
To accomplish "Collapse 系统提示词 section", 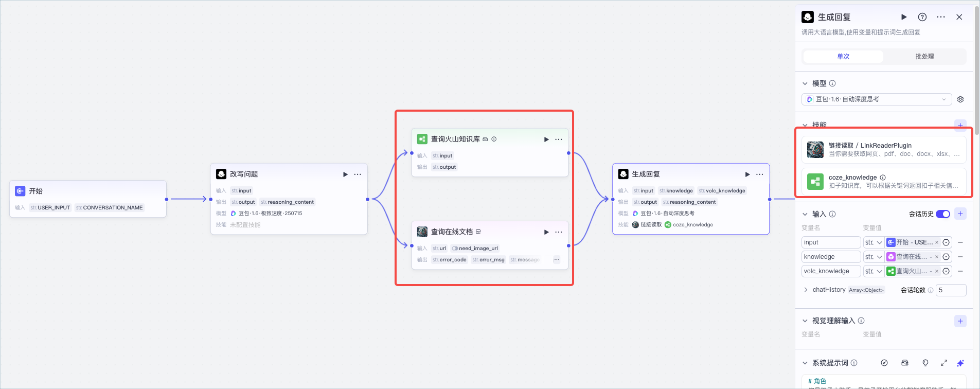I will pyautogui.click(x=805, y=363).
